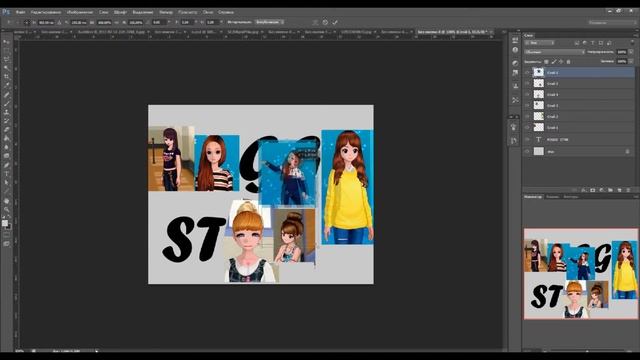Select the Gradient tool
The height and width of the screenshot is (360, 640).
(x=6, y=138)
